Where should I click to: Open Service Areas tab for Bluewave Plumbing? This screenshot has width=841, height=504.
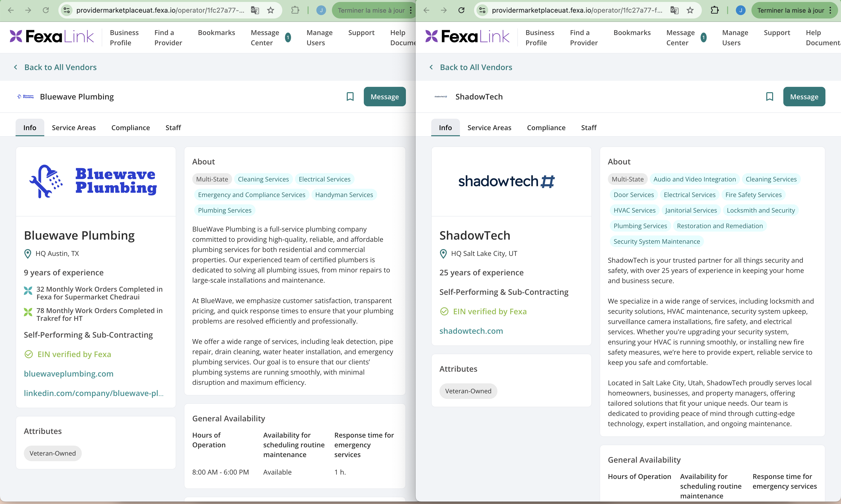74,128
